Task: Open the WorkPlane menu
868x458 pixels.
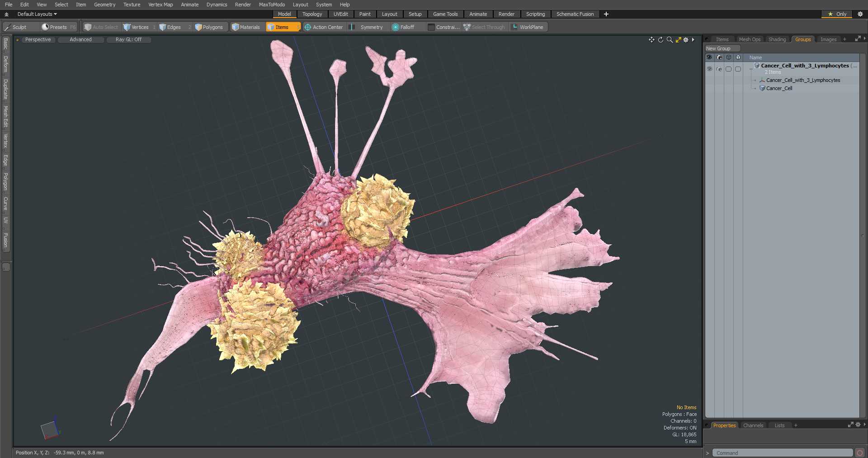Action: click(x=528, y=27)
